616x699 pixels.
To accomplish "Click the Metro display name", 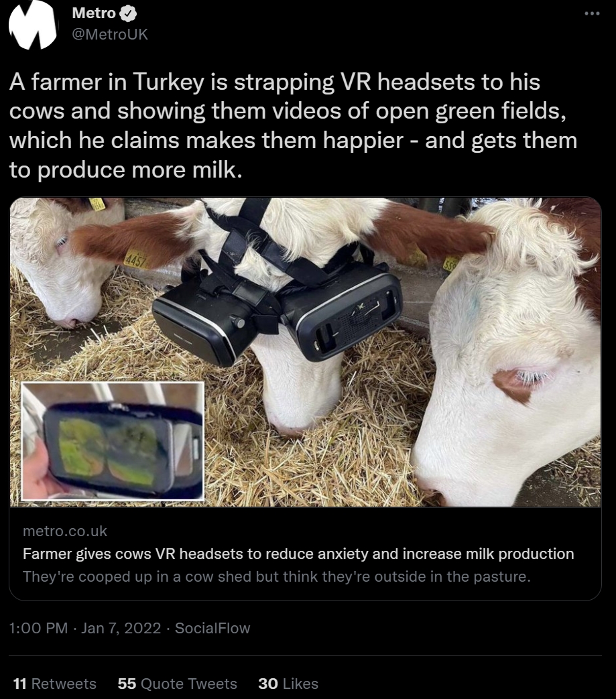I will tap(94, 13).
